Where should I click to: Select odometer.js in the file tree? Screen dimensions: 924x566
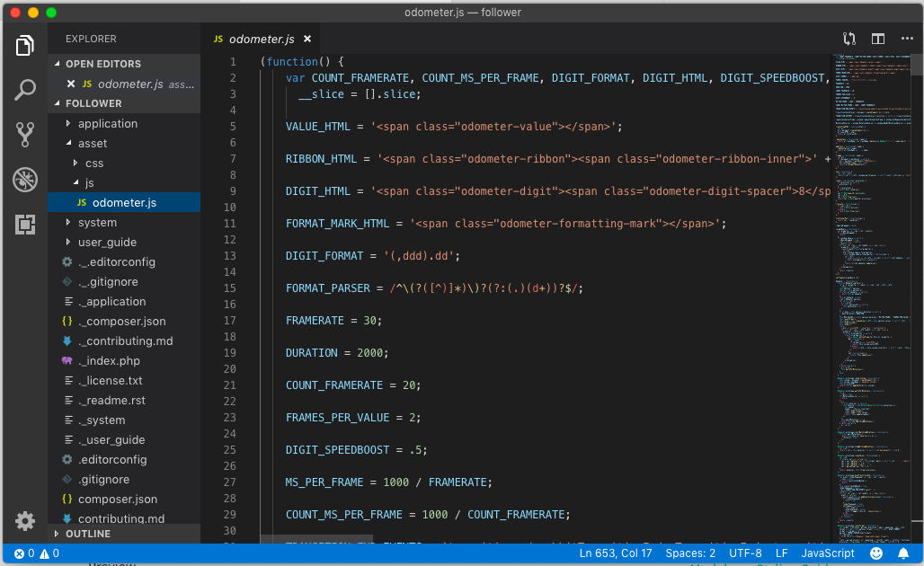coord(124,203)
